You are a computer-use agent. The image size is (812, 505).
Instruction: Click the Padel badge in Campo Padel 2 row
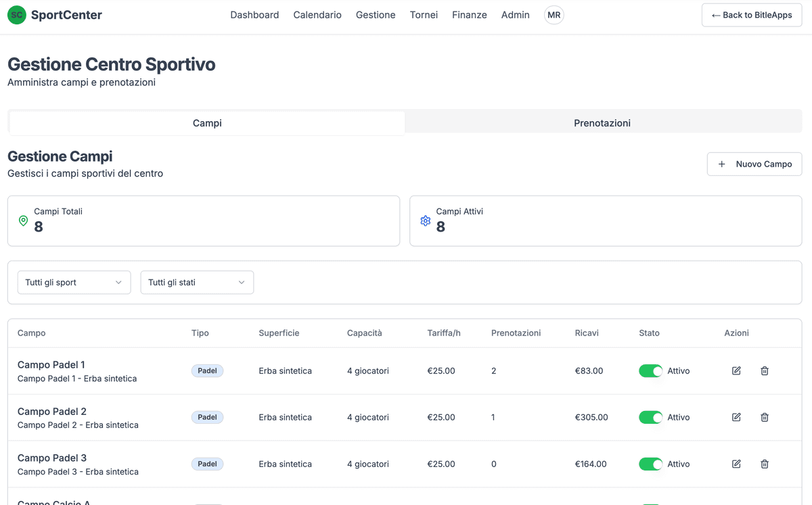pyautogui.click(x=207, y=418)
